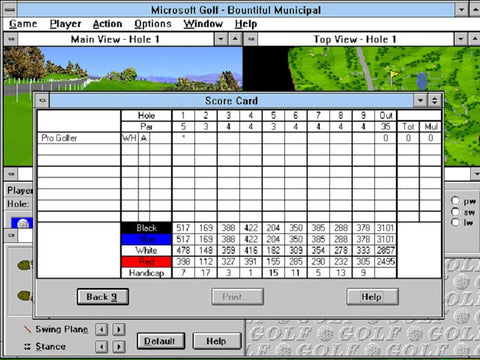Click the Blue tee color row label

[146, 239]
